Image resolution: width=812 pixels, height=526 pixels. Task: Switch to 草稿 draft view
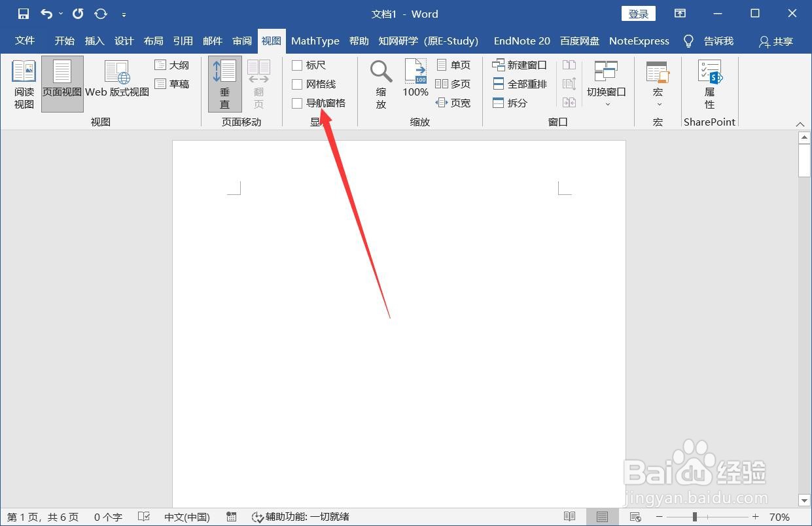coord(172,84)
